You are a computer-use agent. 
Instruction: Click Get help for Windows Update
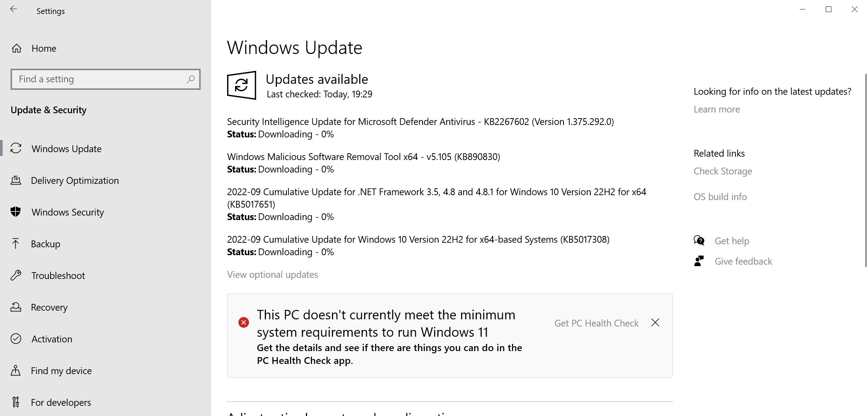pyautogui.click(x=732, y=240)
